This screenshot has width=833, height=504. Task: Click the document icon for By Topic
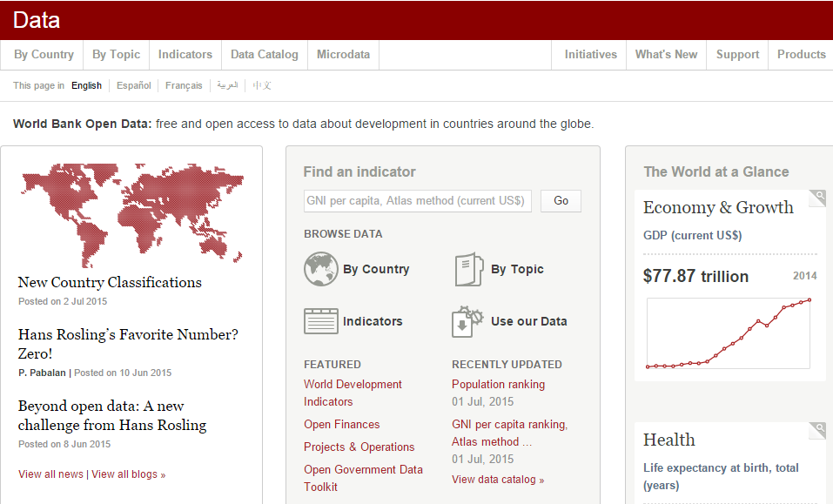click(x=467, y=269)
